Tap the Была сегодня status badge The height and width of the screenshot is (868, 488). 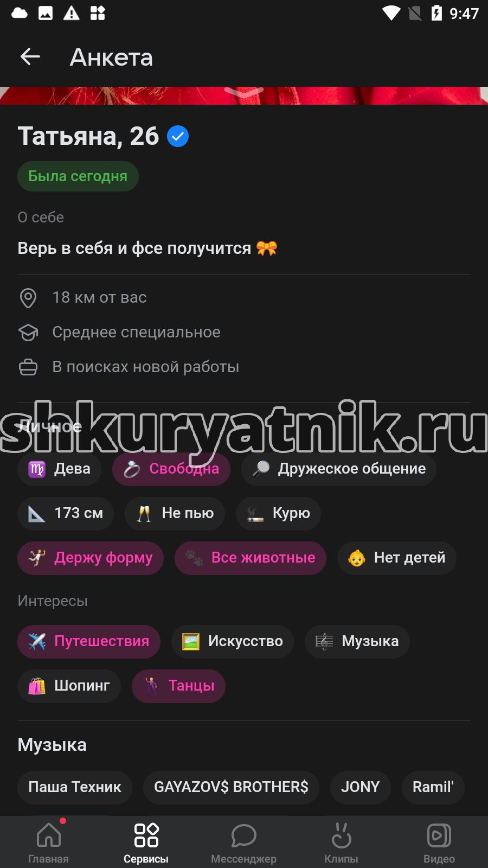(78, 176)
